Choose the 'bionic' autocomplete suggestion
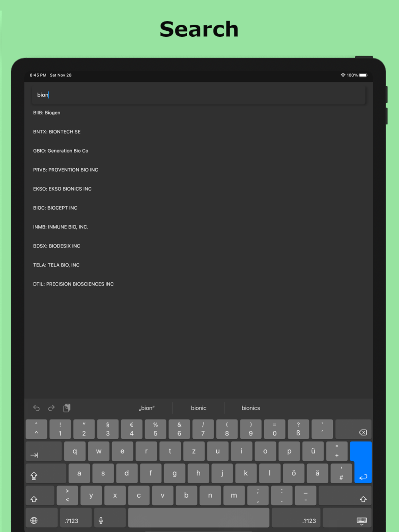 [x=199, y=408]
